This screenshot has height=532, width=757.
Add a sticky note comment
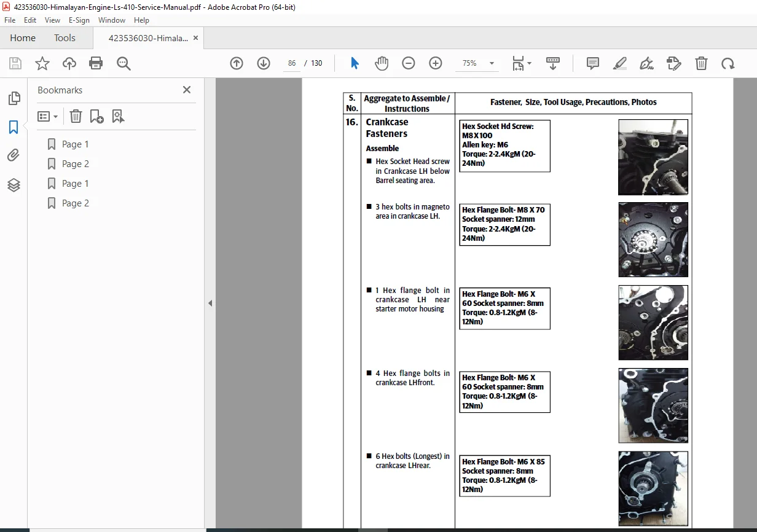point(593,63)
